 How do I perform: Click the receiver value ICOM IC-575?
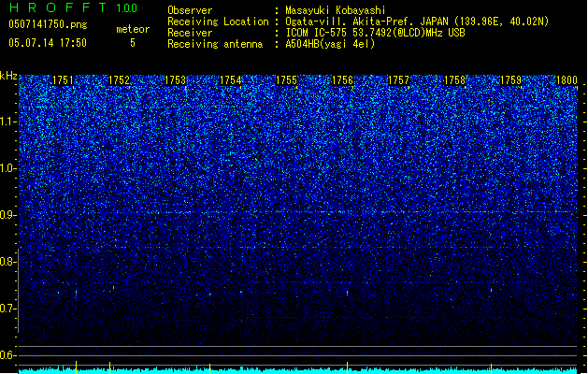[375, 33]
